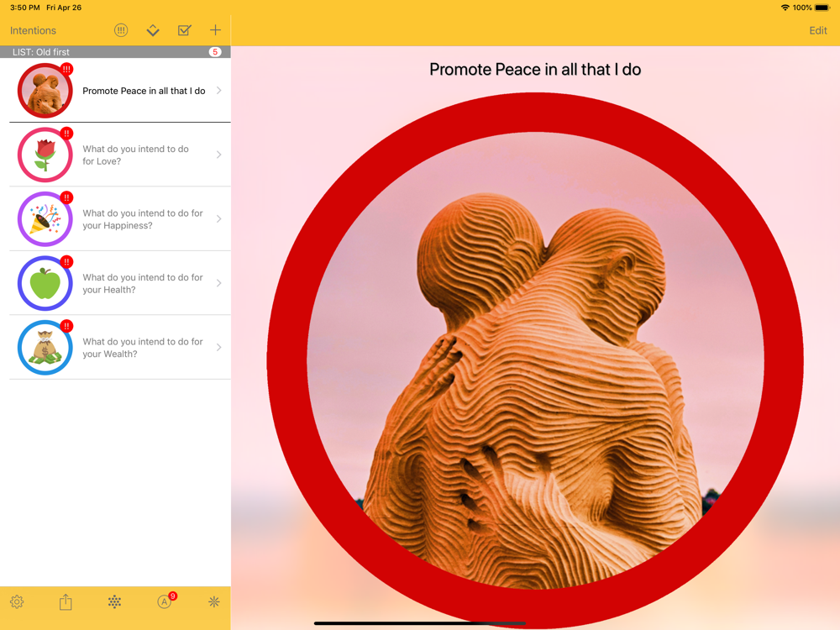Tap priority badge on Love intention
840x630 pixels.
(66, 134)
